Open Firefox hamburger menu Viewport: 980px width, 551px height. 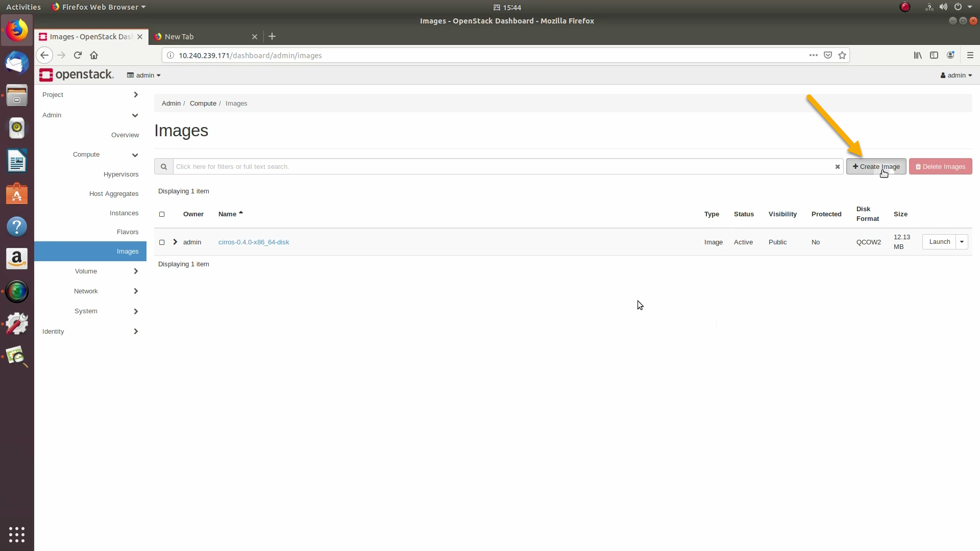(970, 55)
